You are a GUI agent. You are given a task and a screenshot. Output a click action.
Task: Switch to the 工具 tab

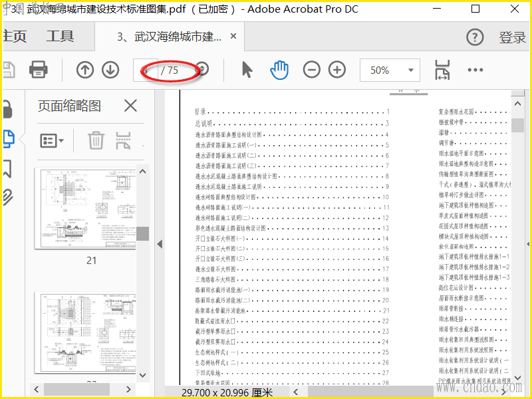tap(60, 37)
